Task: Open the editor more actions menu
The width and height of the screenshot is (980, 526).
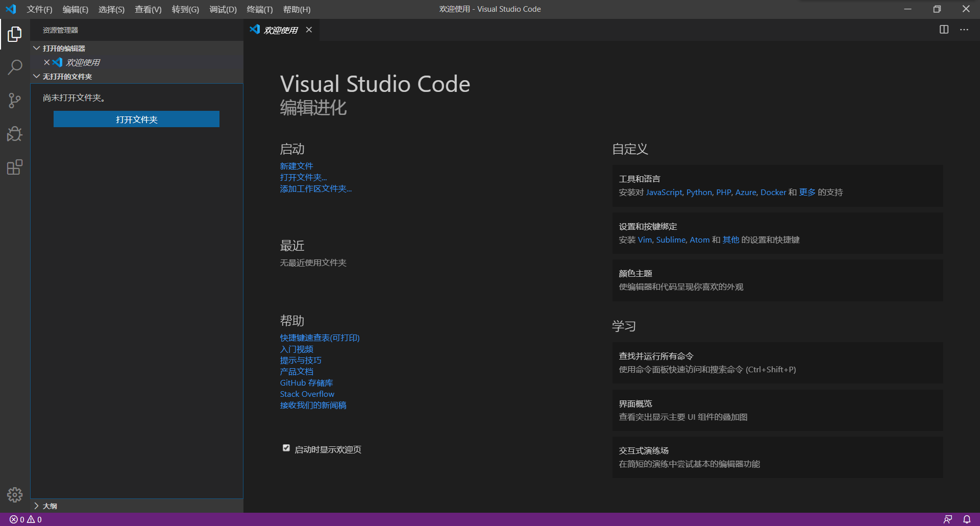Action: [964, 30]
